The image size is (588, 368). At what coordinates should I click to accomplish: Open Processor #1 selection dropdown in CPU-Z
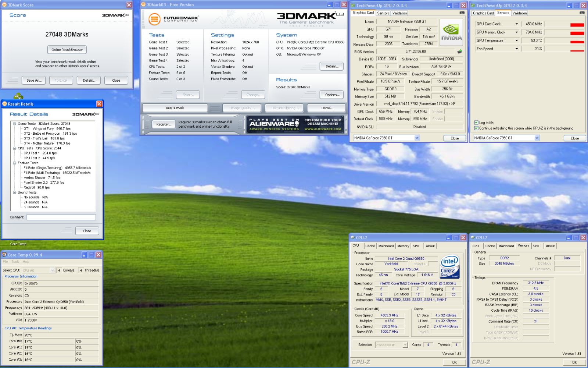tap(405, 345)
